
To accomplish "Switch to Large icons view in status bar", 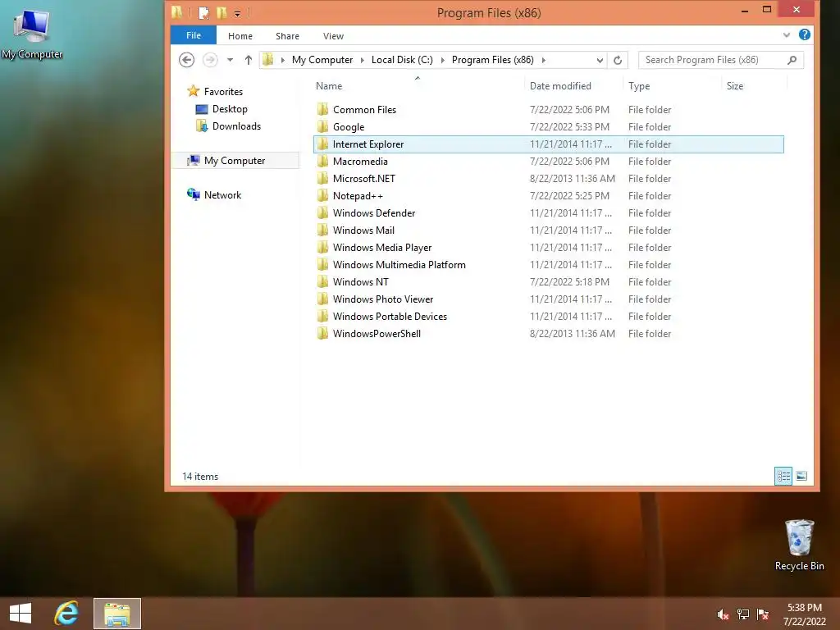I will 801,476.
